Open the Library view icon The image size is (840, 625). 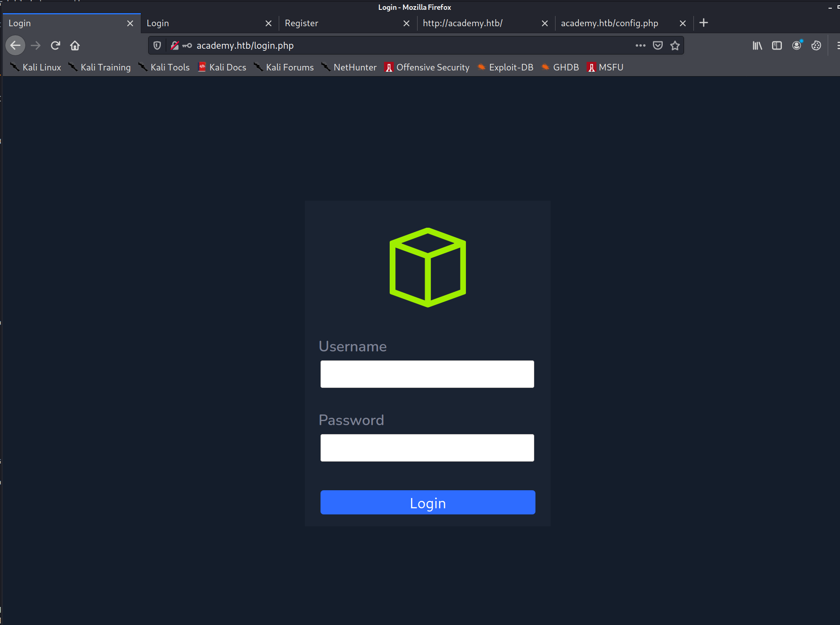click(x=757, y=45)
